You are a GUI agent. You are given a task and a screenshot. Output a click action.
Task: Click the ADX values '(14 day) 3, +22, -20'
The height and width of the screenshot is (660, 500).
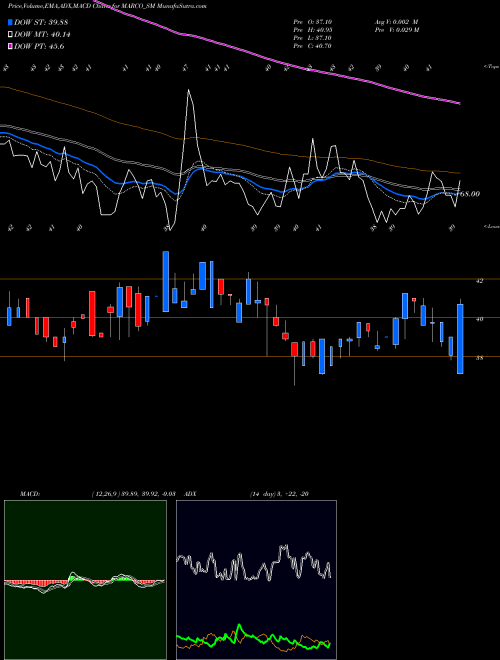(x=279, y=494)
